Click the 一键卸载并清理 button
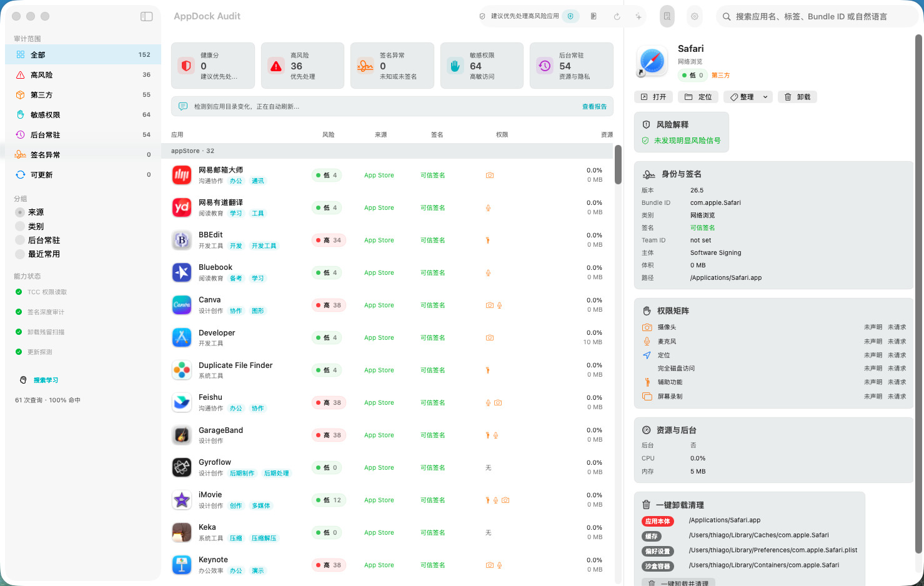 (678, 582)
